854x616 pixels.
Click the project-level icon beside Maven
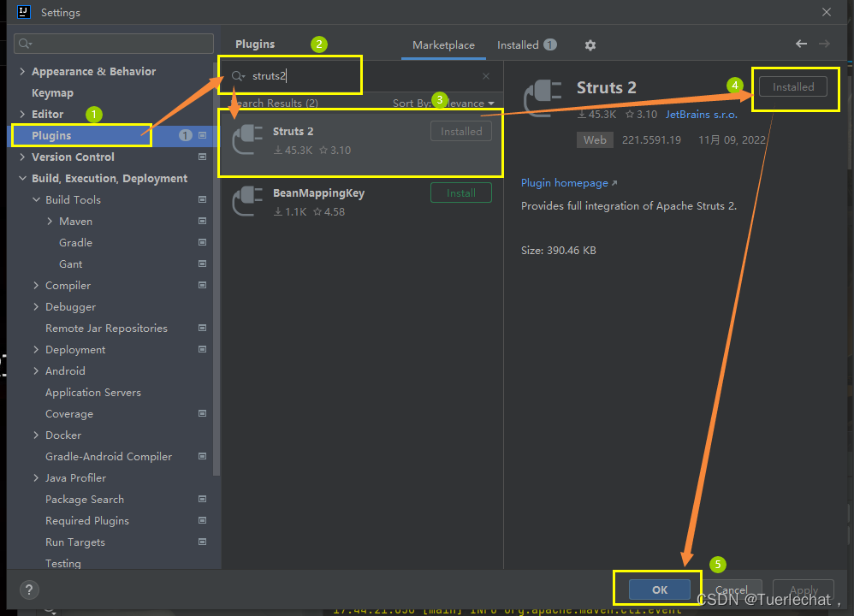click(x=202, y=221)
